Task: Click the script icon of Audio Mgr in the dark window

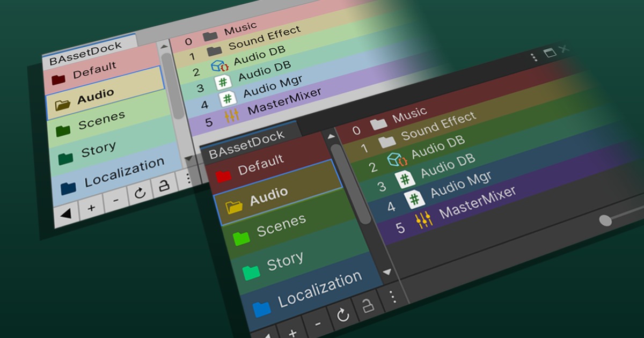Action: [414, 199]
